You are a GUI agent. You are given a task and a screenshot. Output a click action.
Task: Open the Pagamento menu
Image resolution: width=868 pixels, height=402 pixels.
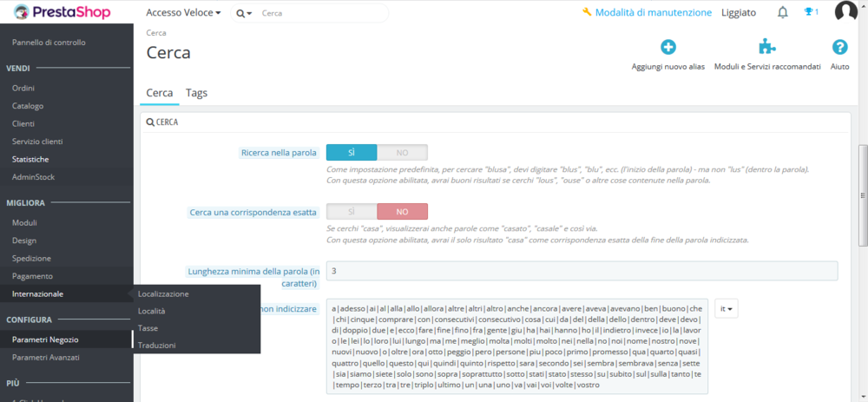(33, 276)
